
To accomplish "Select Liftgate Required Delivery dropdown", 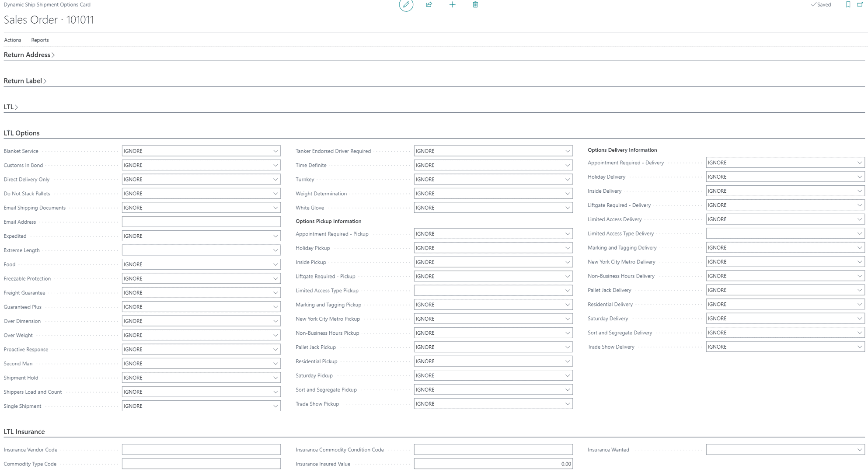I will (784, 205).
